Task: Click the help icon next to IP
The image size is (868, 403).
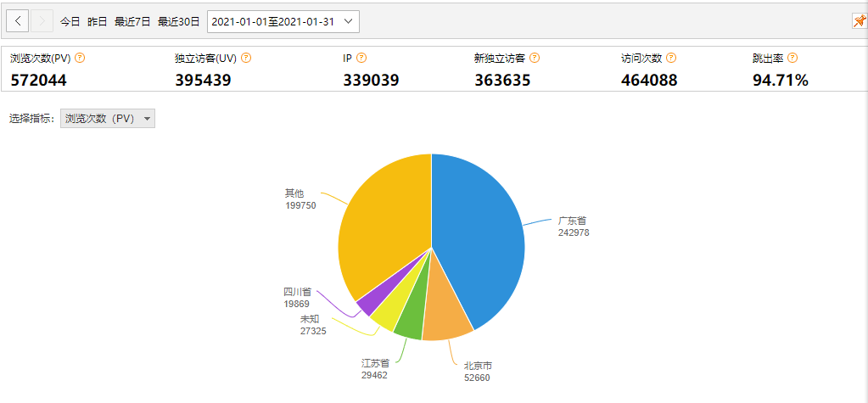Action: point(361,58)
